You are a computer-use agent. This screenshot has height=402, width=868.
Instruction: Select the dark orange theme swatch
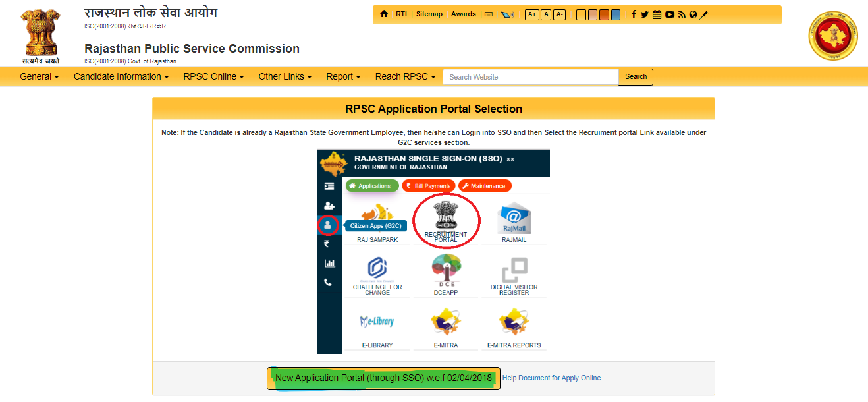pos(604,14)
